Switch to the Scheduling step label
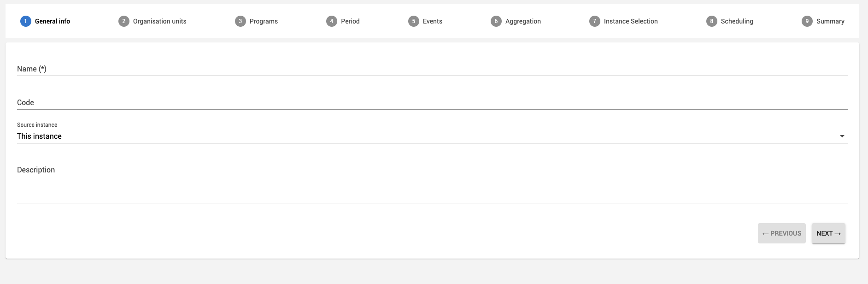Image resolution: width=868 pixels, height=284 pixels. [737, 21]
